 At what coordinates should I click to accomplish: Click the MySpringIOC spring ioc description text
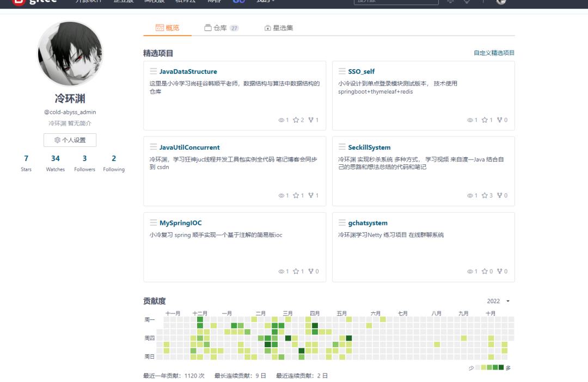[x=216, y=235]
